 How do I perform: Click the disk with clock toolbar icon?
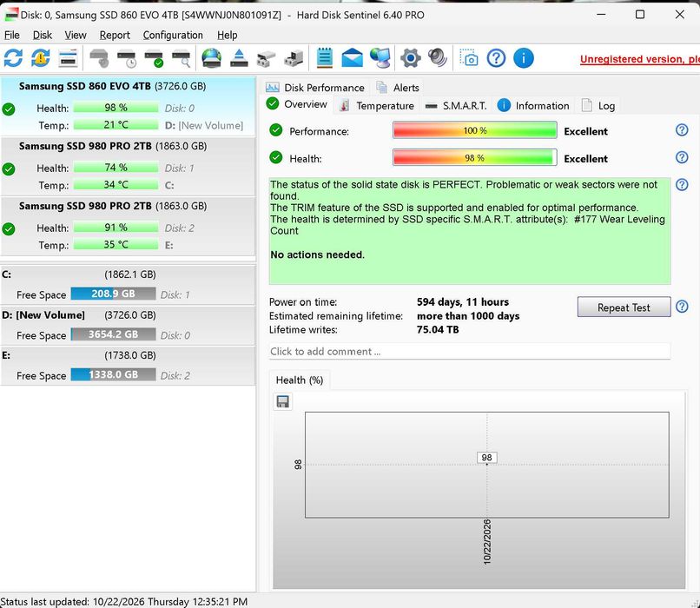(x=126, y=58)
